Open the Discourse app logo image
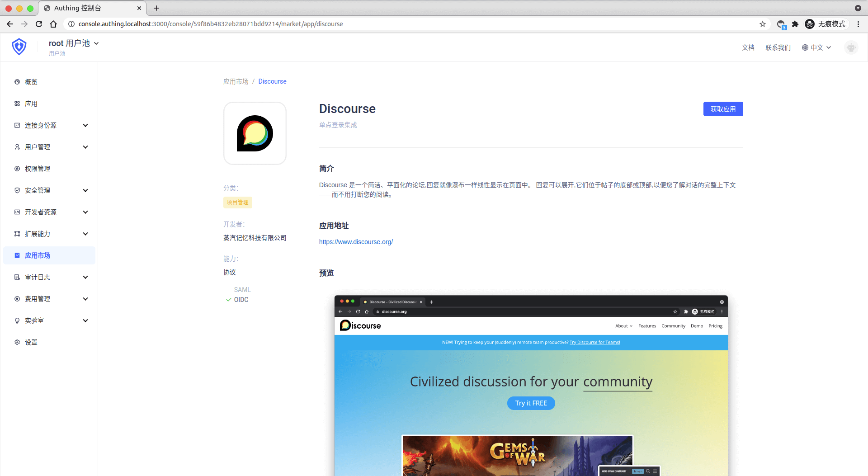Viewport: 868px width, 476px height. [255, 133]
